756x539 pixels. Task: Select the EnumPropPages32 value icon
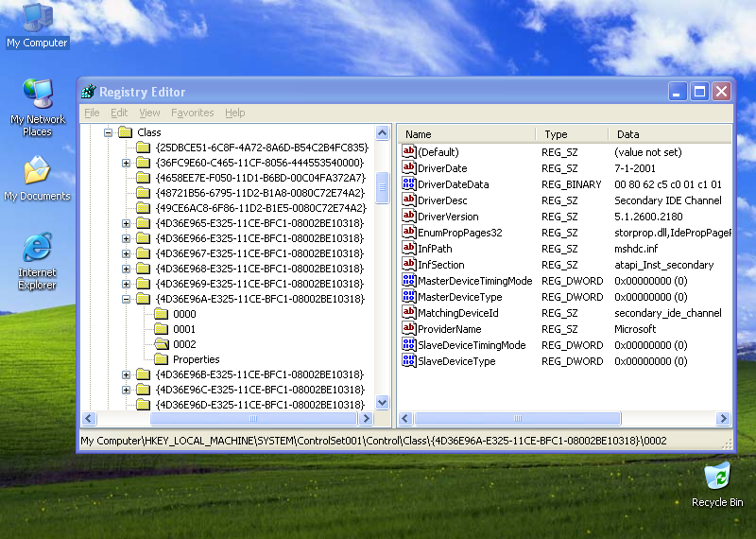pyautogui.click(x=408, y=232)
